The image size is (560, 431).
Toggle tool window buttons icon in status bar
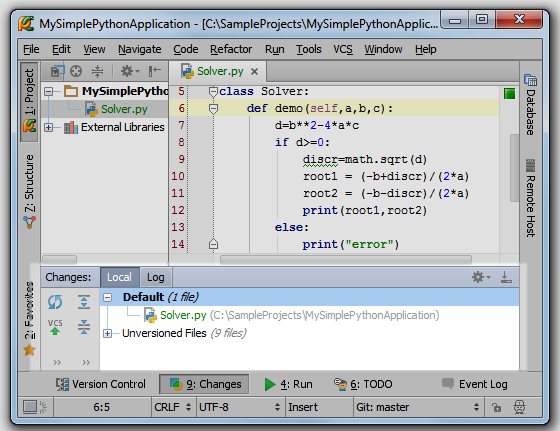click(30, 407)
